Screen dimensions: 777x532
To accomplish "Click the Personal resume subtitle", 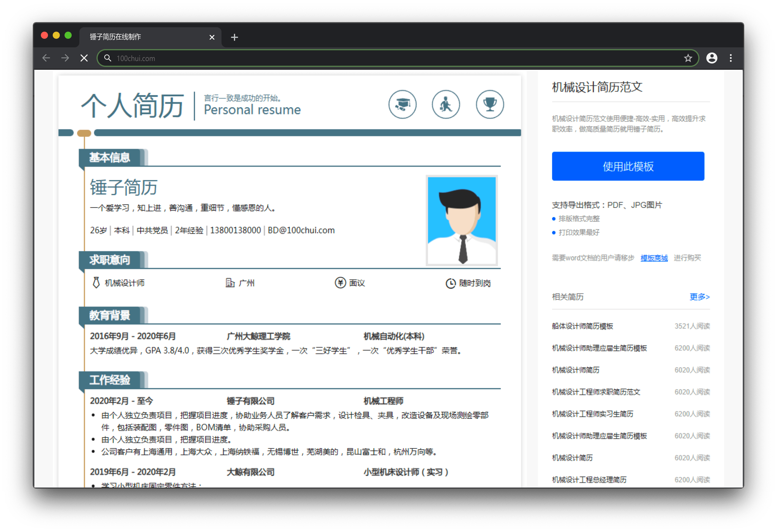I will 252,109.
